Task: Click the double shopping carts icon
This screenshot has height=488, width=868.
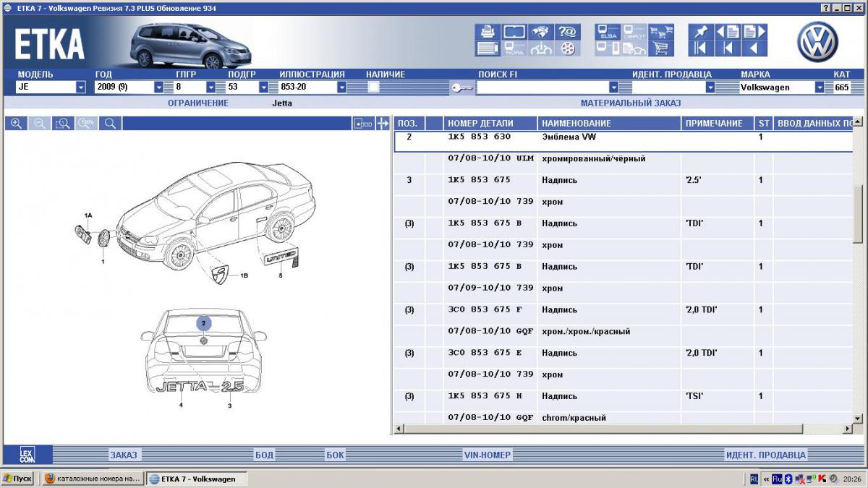Action: coord(660,32)
